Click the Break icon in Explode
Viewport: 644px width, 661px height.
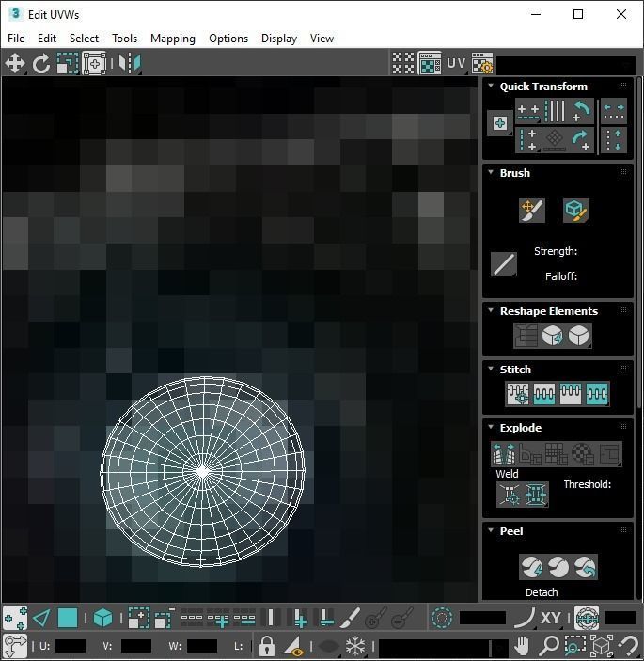pos(504,453)
